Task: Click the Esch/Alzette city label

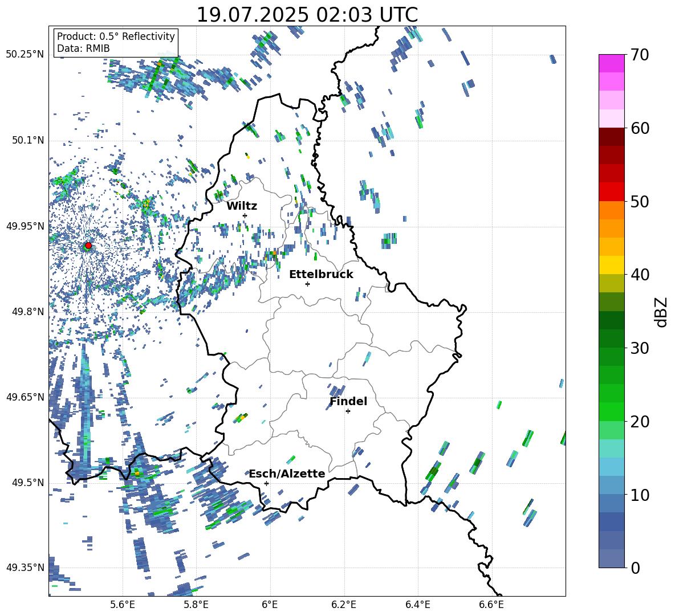Action: pos(287,474)
